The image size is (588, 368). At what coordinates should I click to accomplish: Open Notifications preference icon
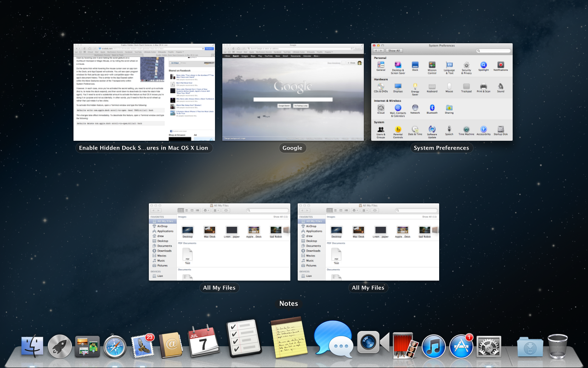point(501,66)
